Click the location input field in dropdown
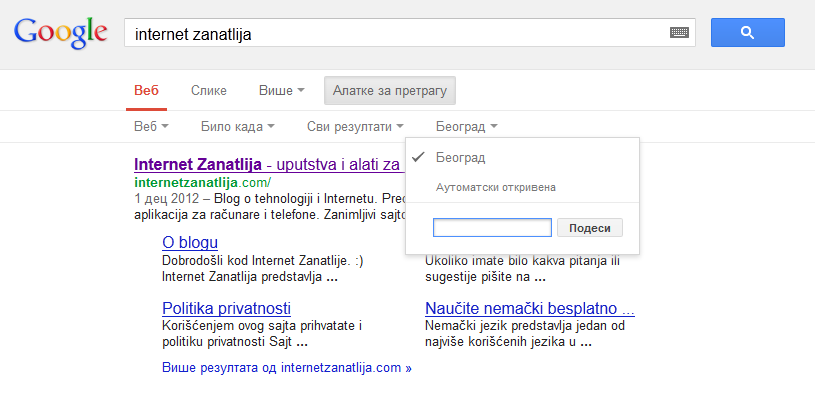This screenshot has width=815, height=395. (492, 228)
